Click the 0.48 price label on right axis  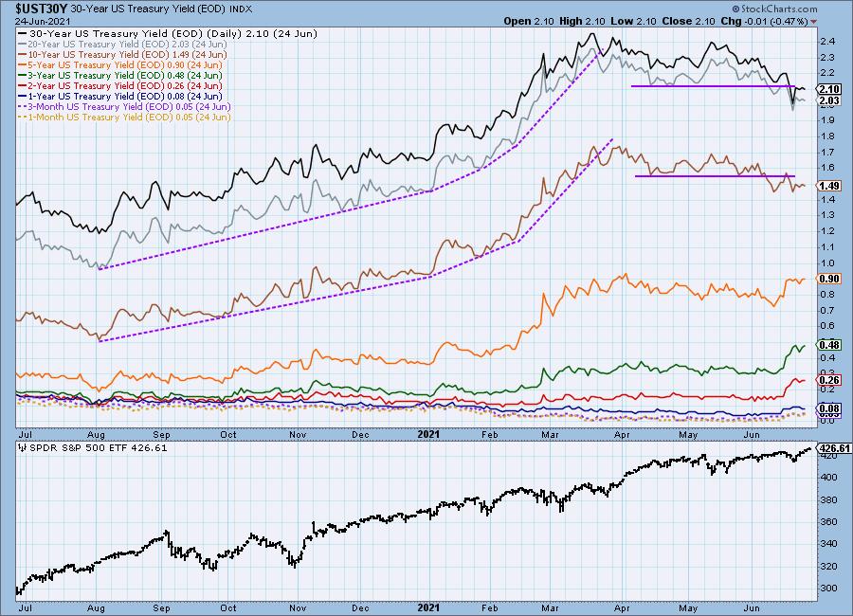829,344
